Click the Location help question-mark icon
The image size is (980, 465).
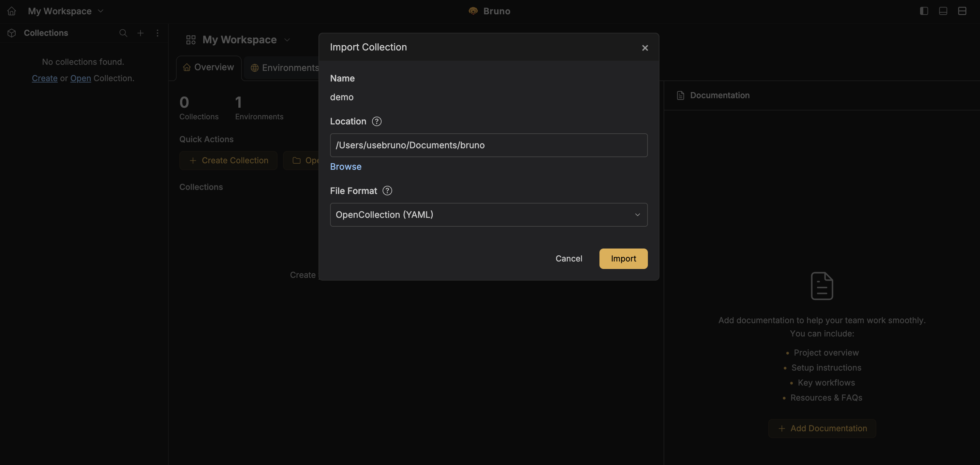[376, 121]
